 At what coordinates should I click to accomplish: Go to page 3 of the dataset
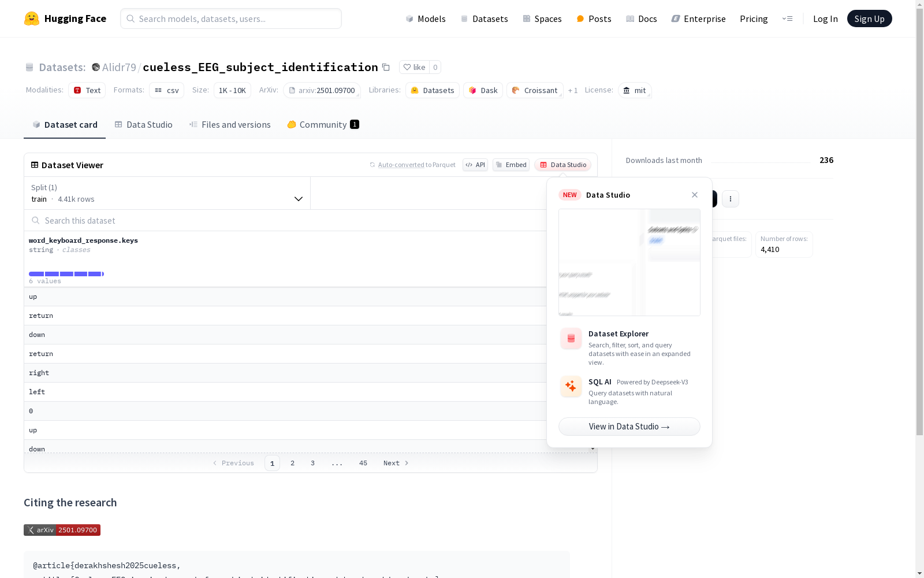coord(313,463)
